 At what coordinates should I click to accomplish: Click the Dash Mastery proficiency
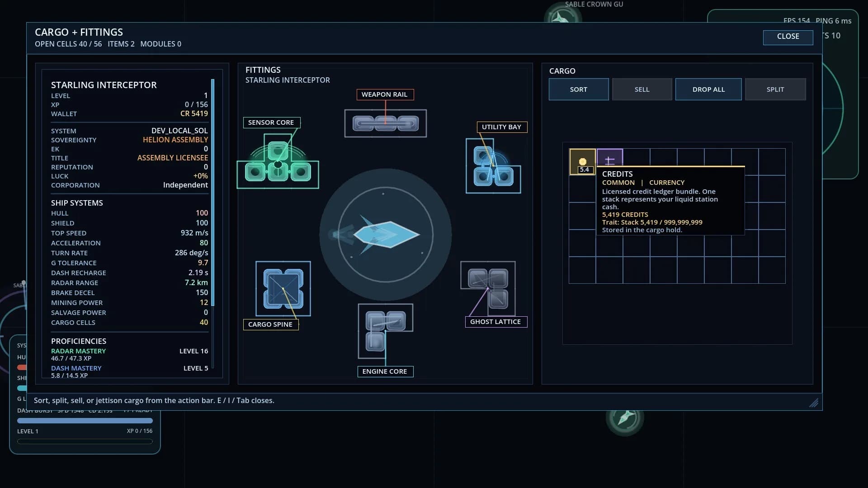pos(76,368)
